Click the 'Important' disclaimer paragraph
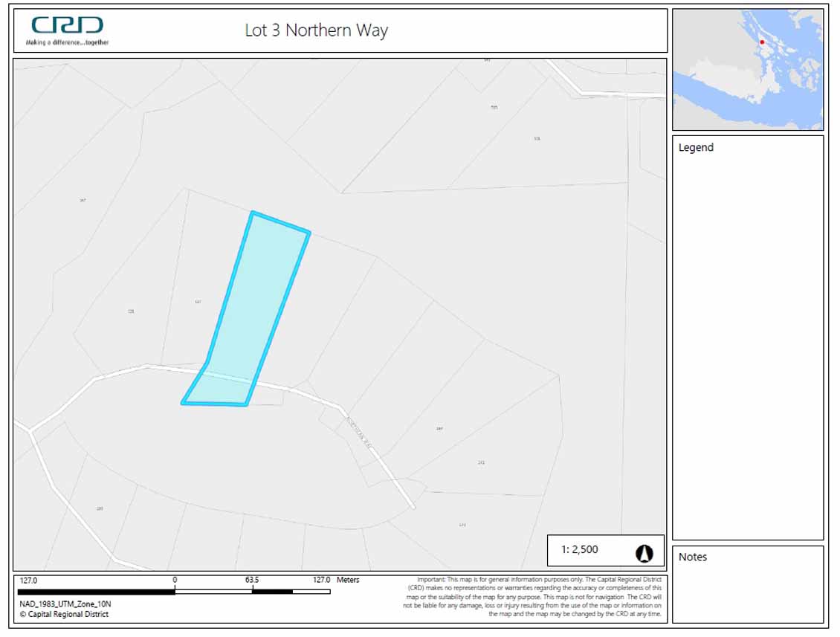This screenshot has height=637, width=840. click(x=533, y=597)
